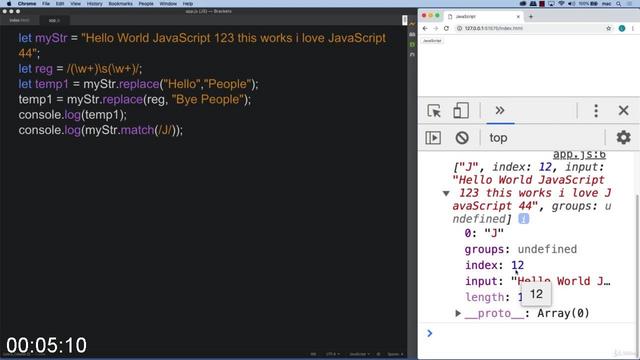Open the Apple menu
This screenshot has height=360, width=640.
[9, 4]
